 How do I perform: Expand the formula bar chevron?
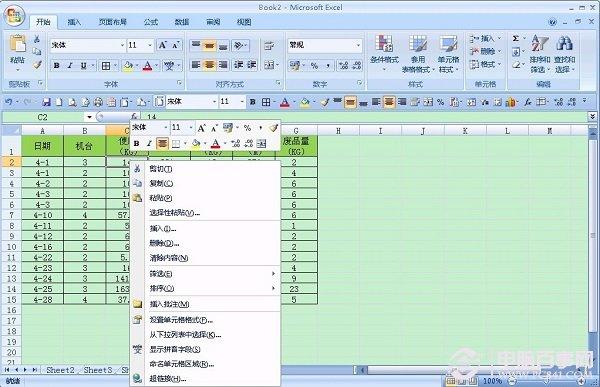592,116
